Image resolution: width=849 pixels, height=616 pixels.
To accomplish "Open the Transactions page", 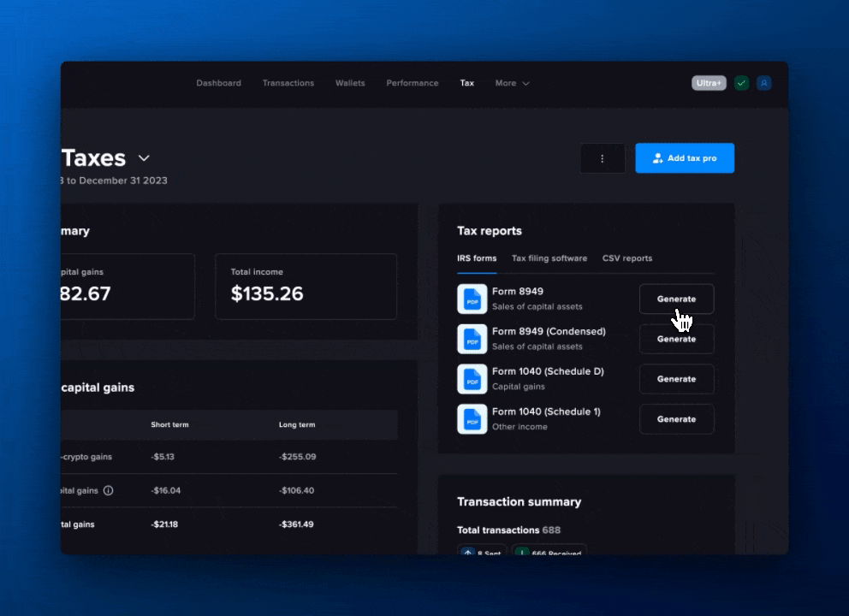I will click(288, 83).
